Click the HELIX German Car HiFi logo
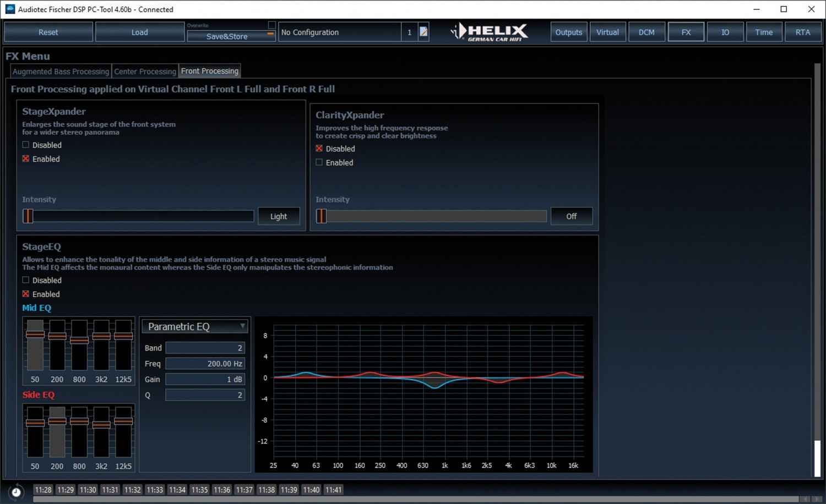The image size is (826, 504). pos(490,32)
